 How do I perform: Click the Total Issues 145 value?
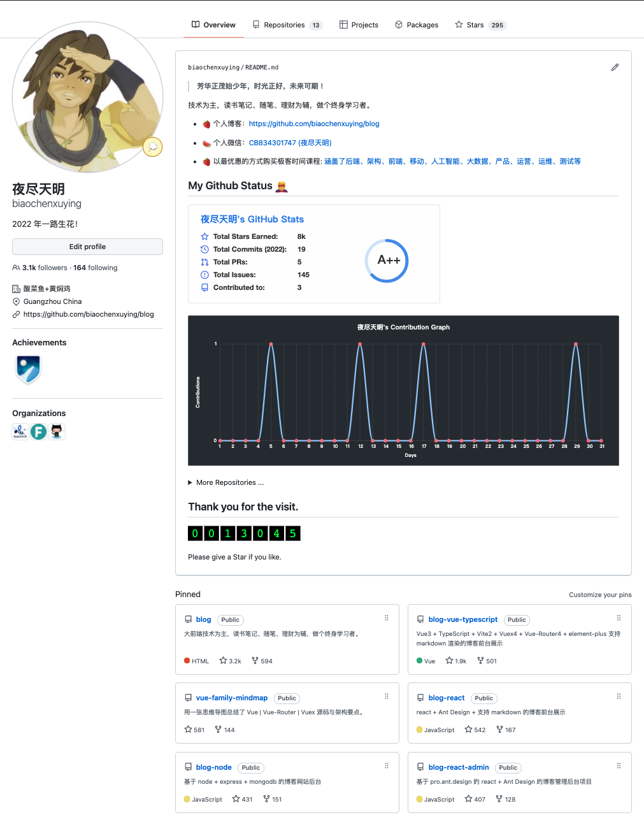click(303, 275)
